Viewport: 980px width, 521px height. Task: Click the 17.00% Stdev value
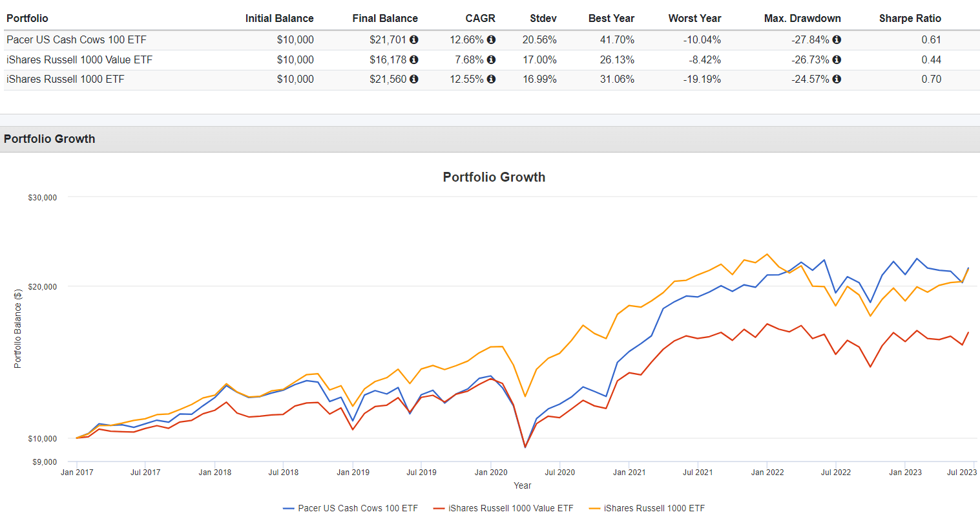click(x=539, y=59)
